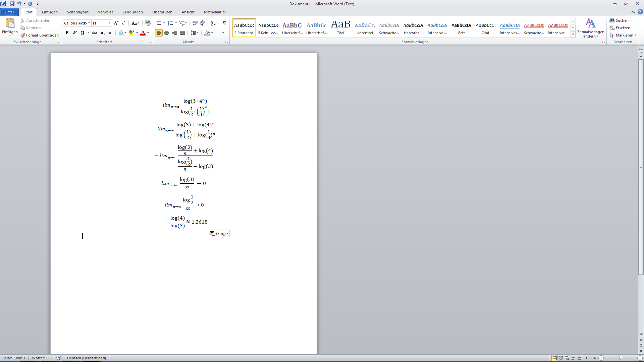644x362 pixels.
Task: Open the paste options (Strg) dropdown
Action: click(219, 234)
